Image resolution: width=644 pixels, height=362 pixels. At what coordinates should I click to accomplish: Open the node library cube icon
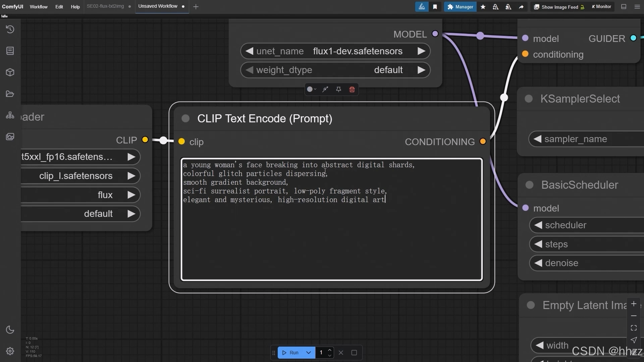click(x=10, y=72)
